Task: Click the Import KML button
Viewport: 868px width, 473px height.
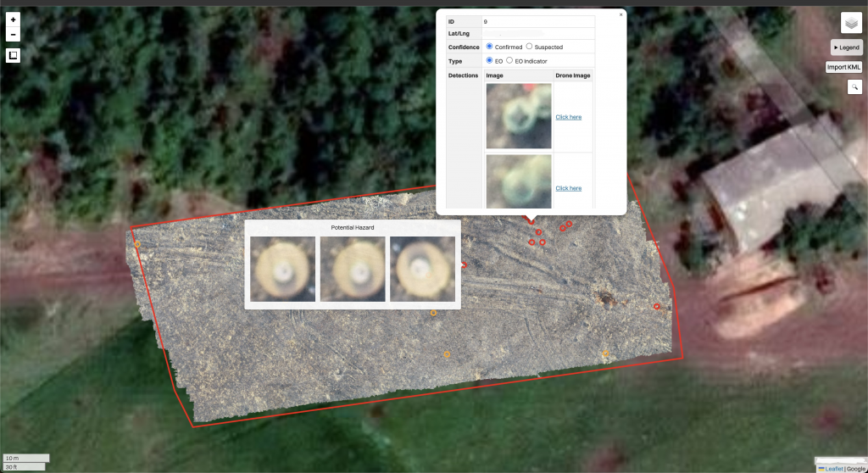Action: (x=843, y=67)
